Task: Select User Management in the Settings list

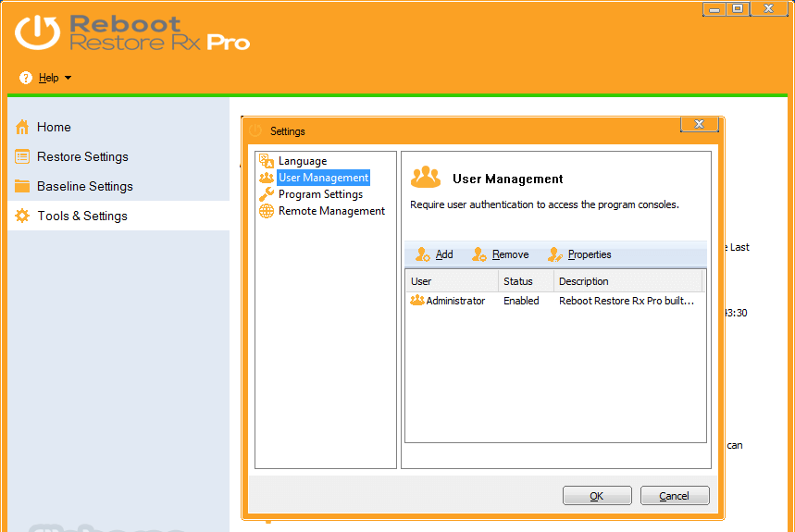Action: [x=324, y=178]
